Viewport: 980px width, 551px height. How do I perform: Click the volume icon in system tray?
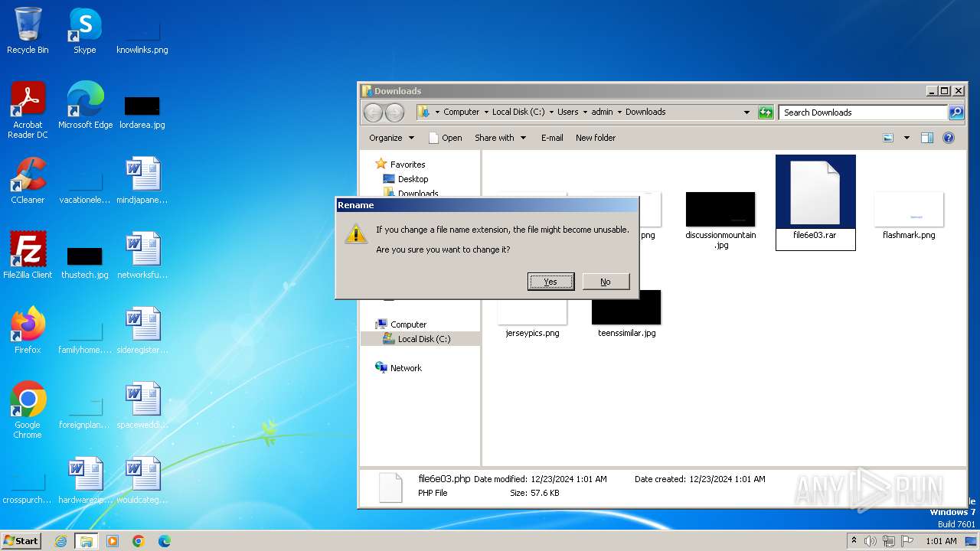pyautogui.click(x=871, y=541)
